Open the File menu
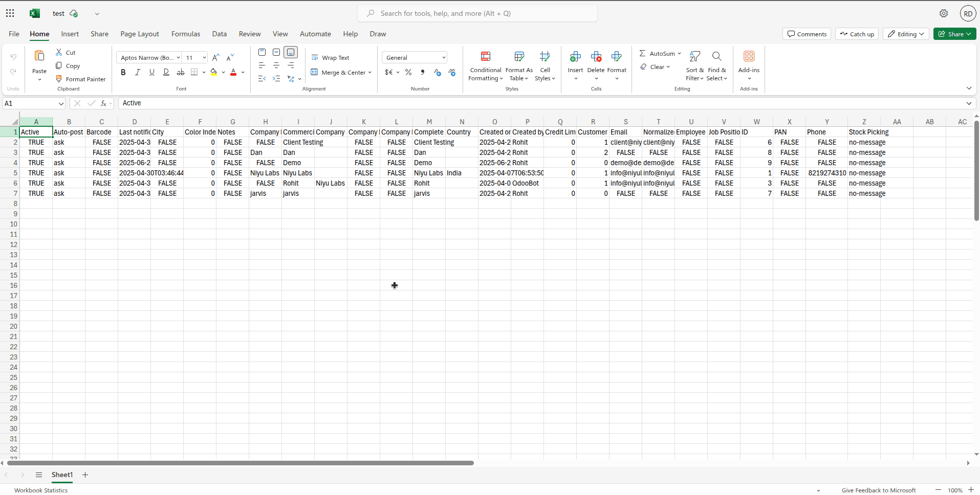This screenshot has height=495, width=980. [14, 34]
